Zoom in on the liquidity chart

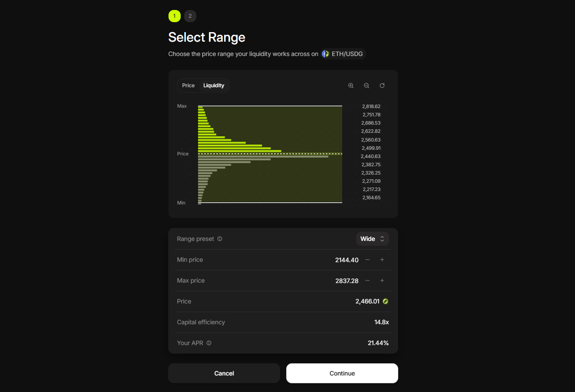point(351,86)
